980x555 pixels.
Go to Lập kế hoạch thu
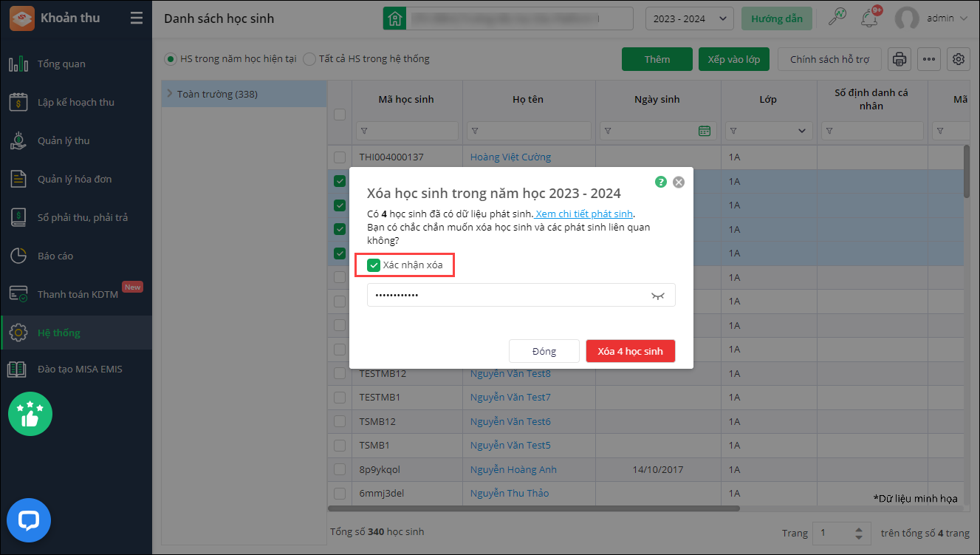coord(76,102)
